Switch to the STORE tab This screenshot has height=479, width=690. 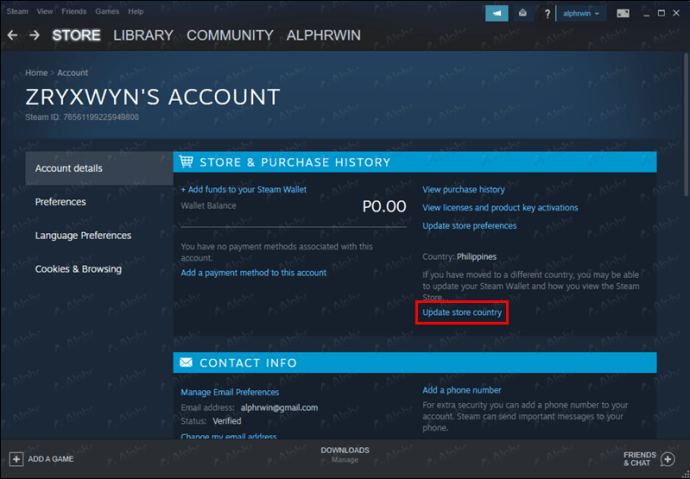[76, 35]
